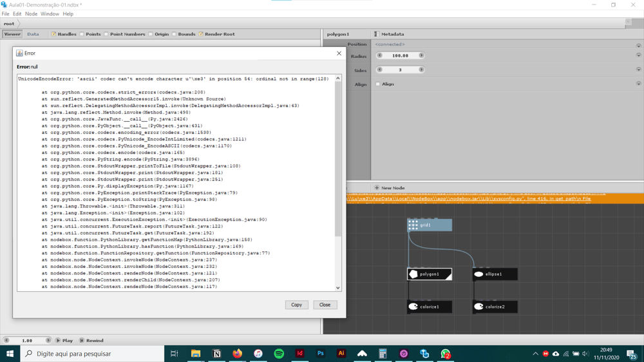
Task: Open Calculator from the taskbar
Action: tap(383, 354)
